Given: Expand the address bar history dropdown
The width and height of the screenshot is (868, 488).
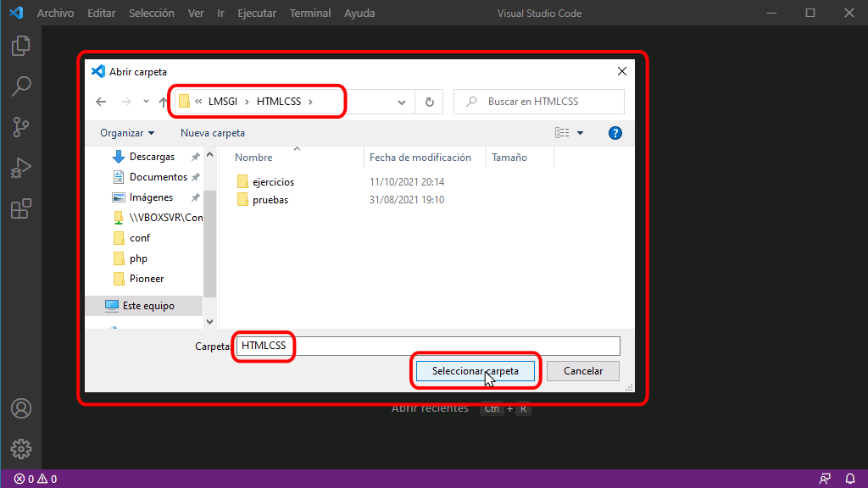Looking at the screenshot, I should pos(402,102).
